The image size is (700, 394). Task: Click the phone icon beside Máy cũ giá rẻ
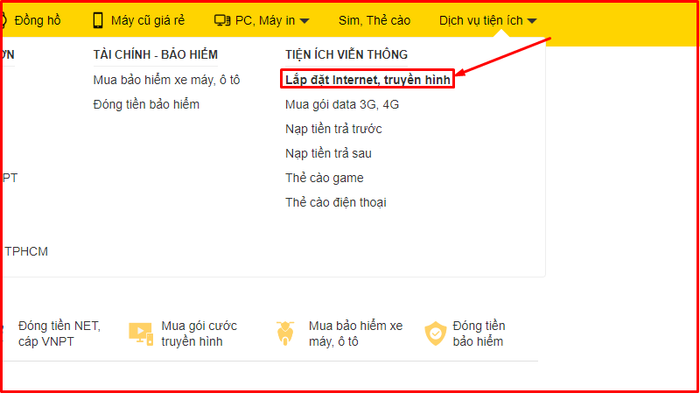98,21
